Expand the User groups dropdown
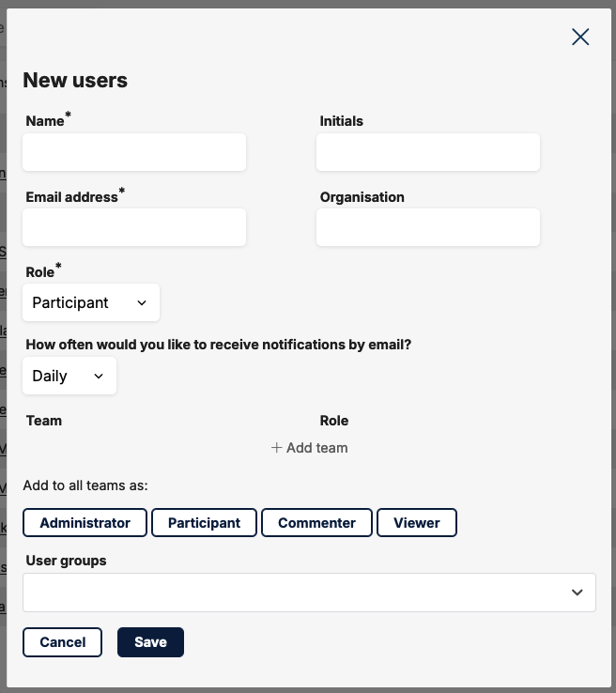616x693 pixels. click(309, 593)
